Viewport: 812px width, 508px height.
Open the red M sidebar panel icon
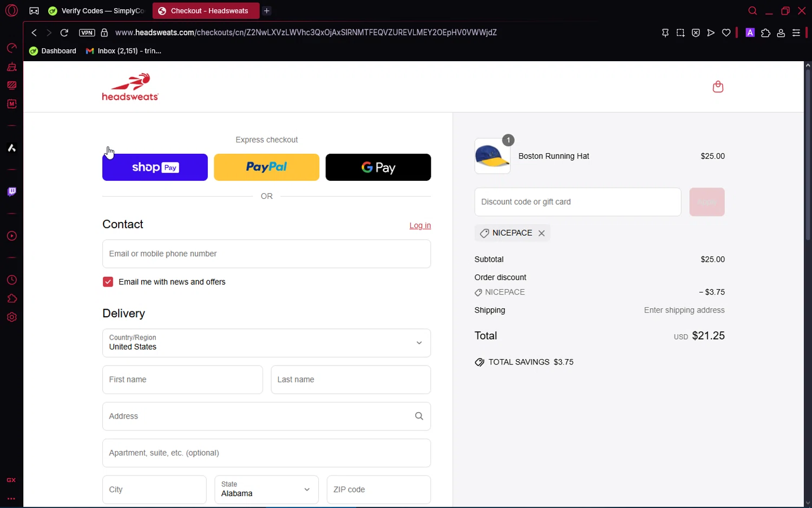(11, 104)
